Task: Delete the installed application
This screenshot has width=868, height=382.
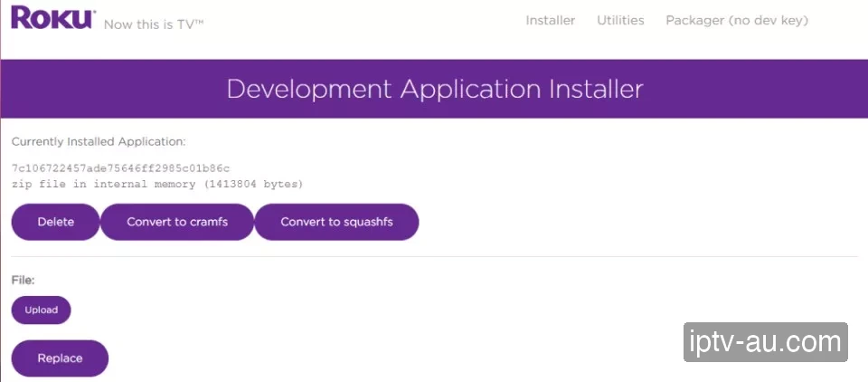Action: point(55,222)
